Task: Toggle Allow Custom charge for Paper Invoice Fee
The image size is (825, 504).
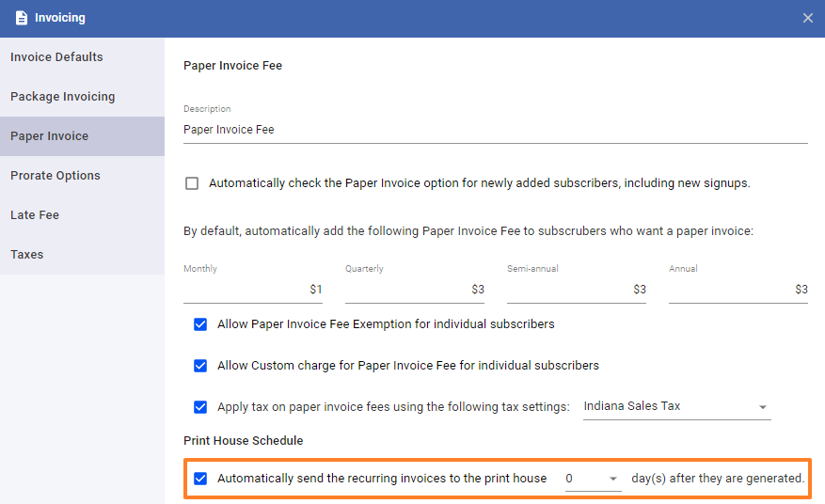Action: click(200, 366)
